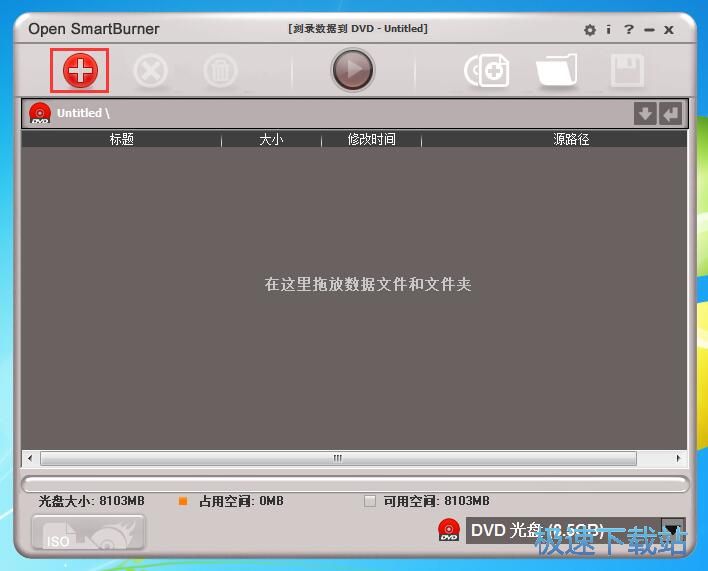Save project with the floppy disk icon
708x571 pixels.
click(627, 70)
